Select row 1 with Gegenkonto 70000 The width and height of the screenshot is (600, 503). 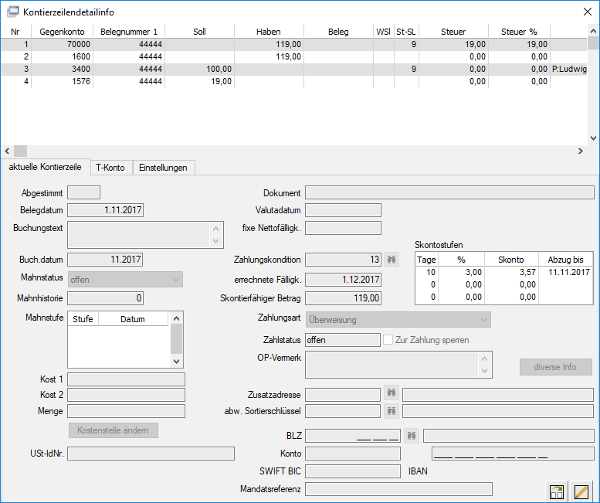click(x=294, y=44)
